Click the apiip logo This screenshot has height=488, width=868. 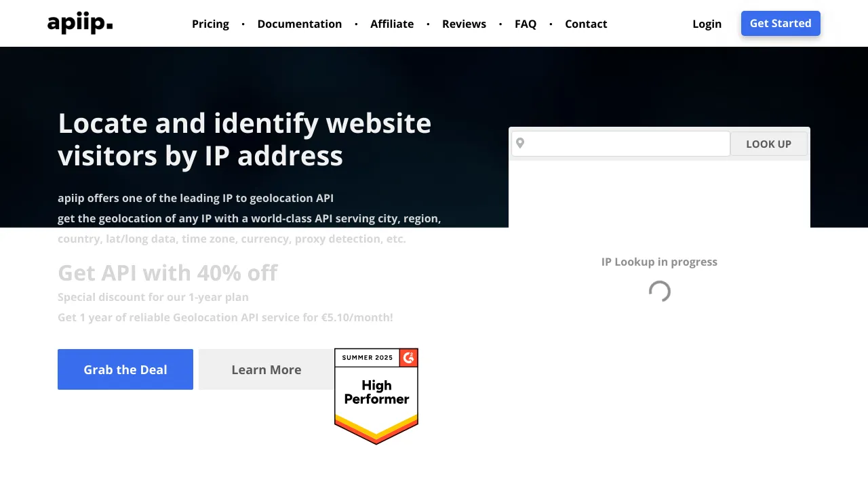80,24
